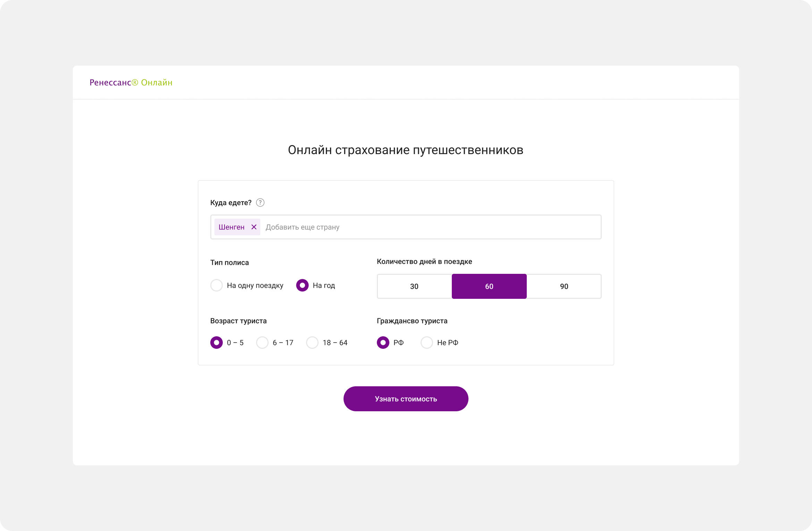Click the Узнать стоимость button

point(406,399)
